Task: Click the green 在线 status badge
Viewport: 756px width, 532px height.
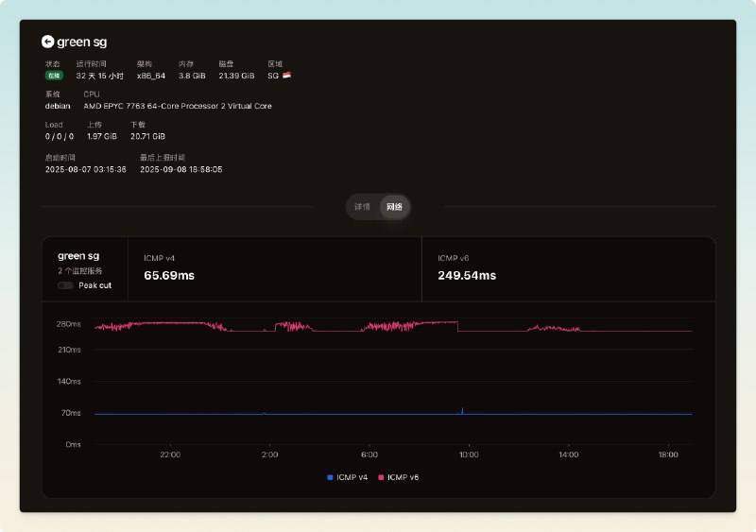Action: pos(54,75)
